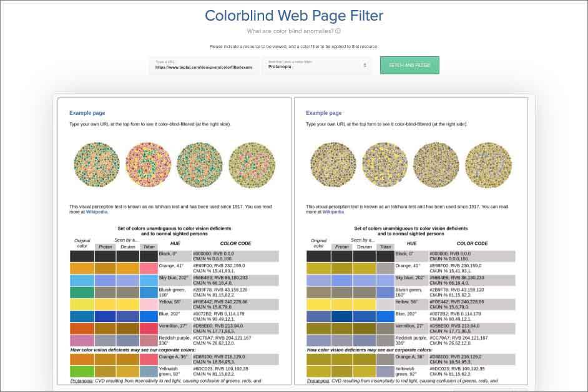Click the info icon beside 'What are color blind anomalies?'
Viewport: 588px width, 392px height.
coord(338,31)
